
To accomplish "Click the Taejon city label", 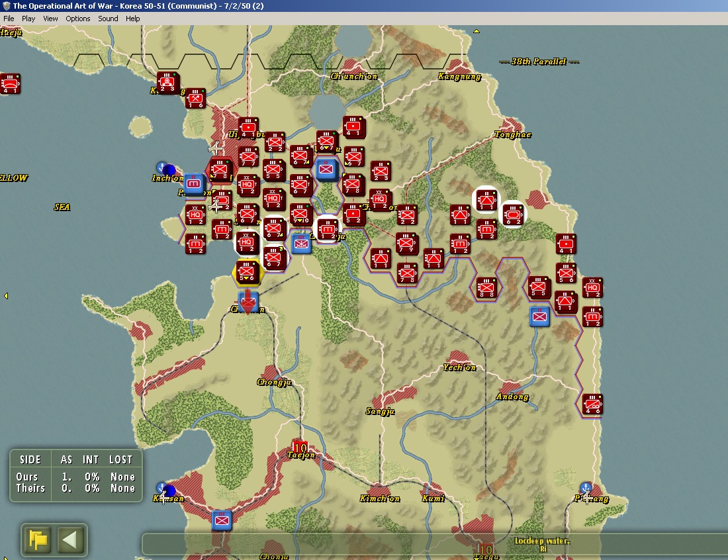I will pyautogui.click(x=301, y=455).
